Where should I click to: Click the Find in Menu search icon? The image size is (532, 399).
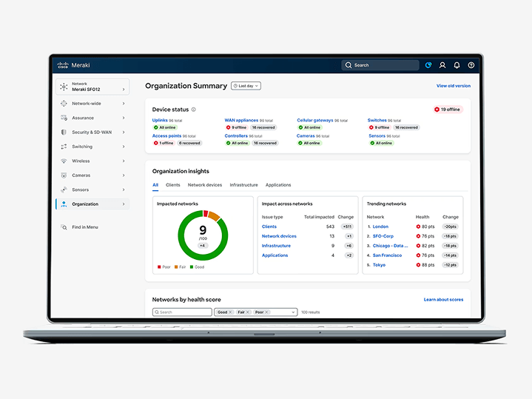64,227
